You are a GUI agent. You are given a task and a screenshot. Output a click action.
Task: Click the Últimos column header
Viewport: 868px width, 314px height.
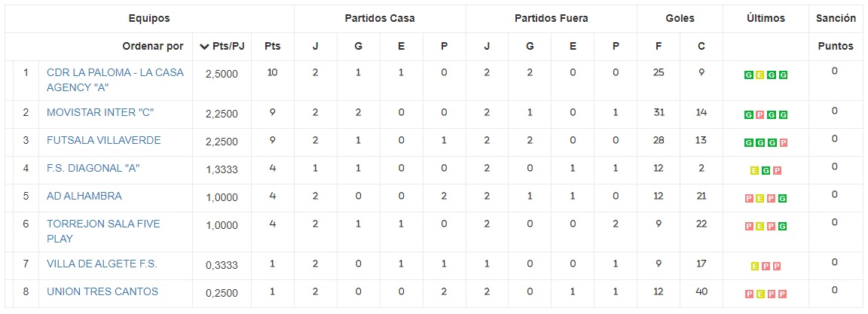766,18
